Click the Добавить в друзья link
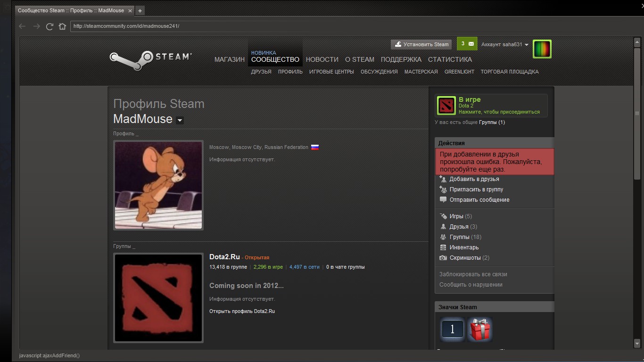This screenshot has width=644, height=362. [474, 179]
